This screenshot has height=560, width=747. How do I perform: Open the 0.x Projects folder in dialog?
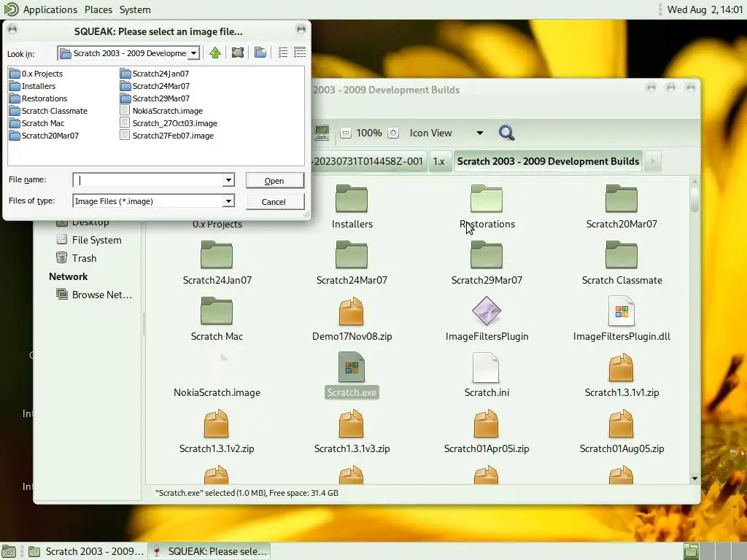coord(36,74)
